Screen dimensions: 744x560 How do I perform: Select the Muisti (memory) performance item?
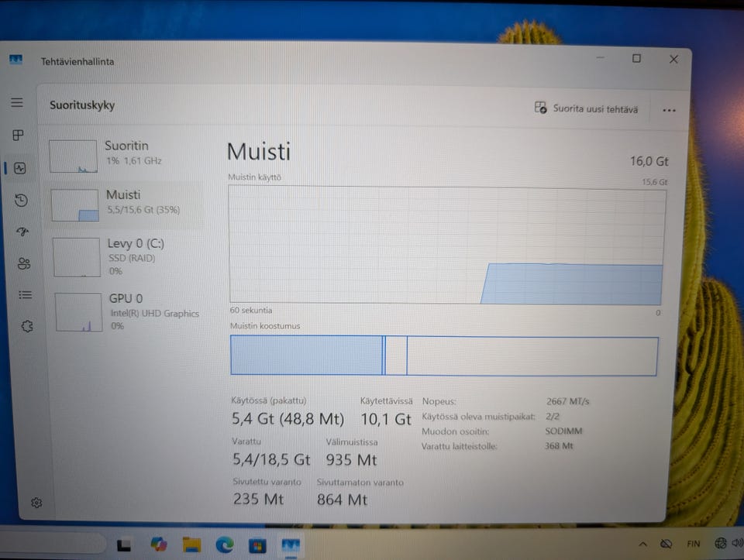tap(126, 204)
